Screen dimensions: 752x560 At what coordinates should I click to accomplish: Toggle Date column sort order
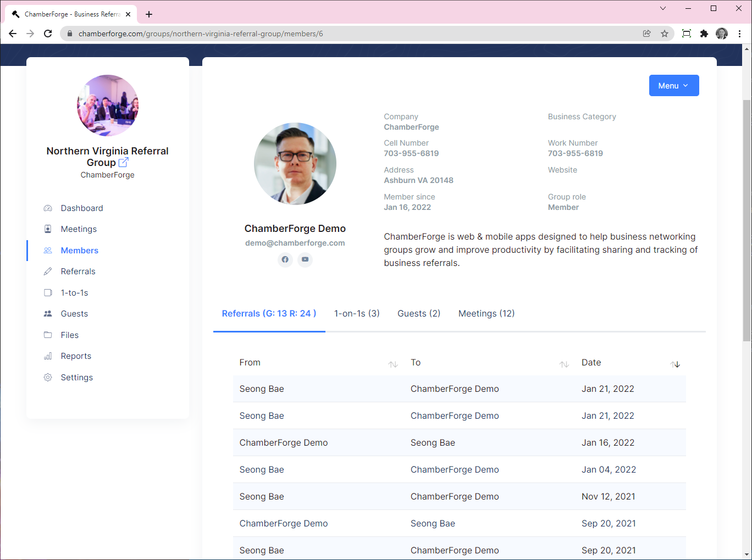(x=675, y=364)
